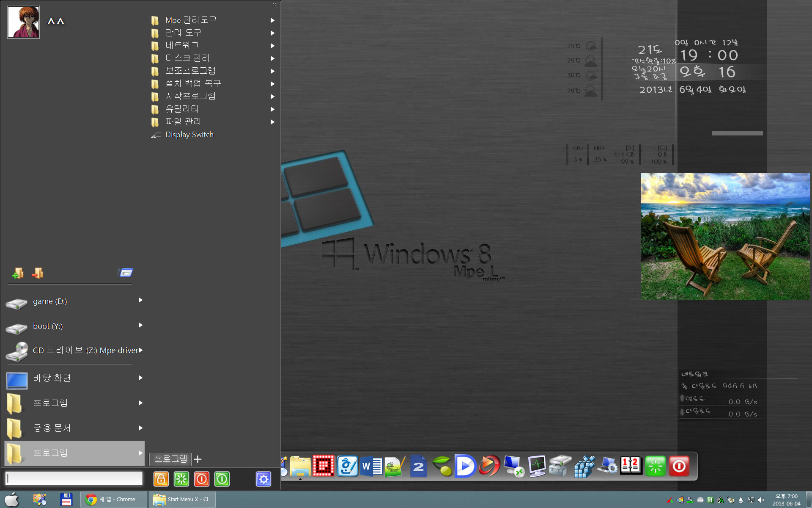Screen dimensions: 812x508
Task: Open the system monitor icon in dock
Action: point(537,466)
